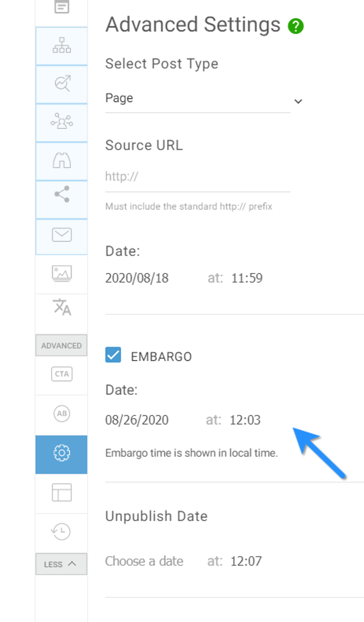364x622 pixels.
Task: Open the layout template sidebar icon
Action: pos(62,493)
